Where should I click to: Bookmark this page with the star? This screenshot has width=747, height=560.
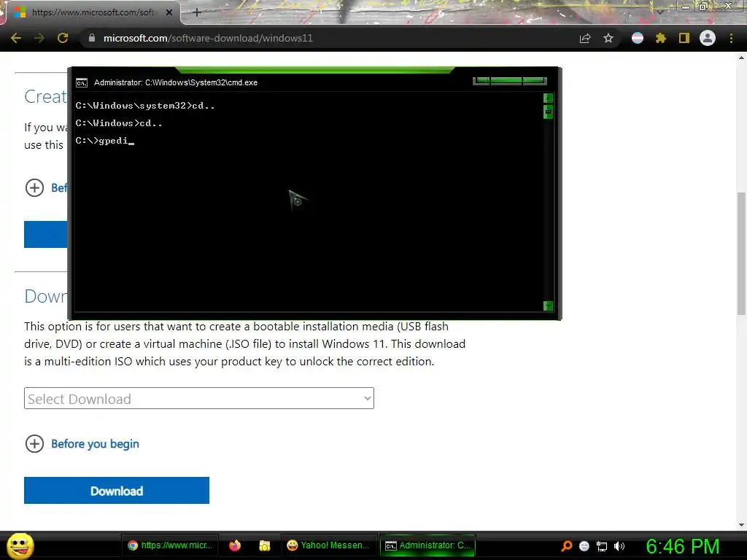click(x=608, y=38)
